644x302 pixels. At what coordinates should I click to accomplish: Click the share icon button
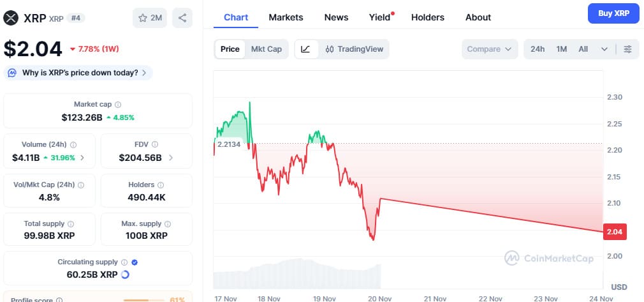point(182,18)
